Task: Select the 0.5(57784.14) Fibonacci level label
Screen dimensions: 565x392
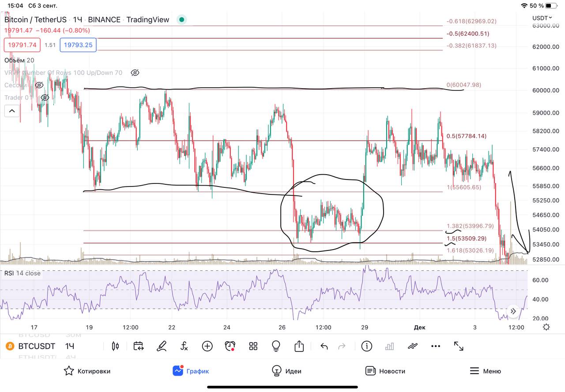Action: (x=467, y=136)
